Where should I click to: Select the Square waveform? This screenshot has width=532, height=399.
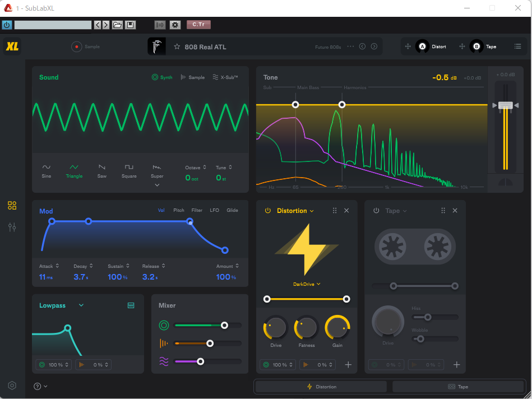point(129,171)
